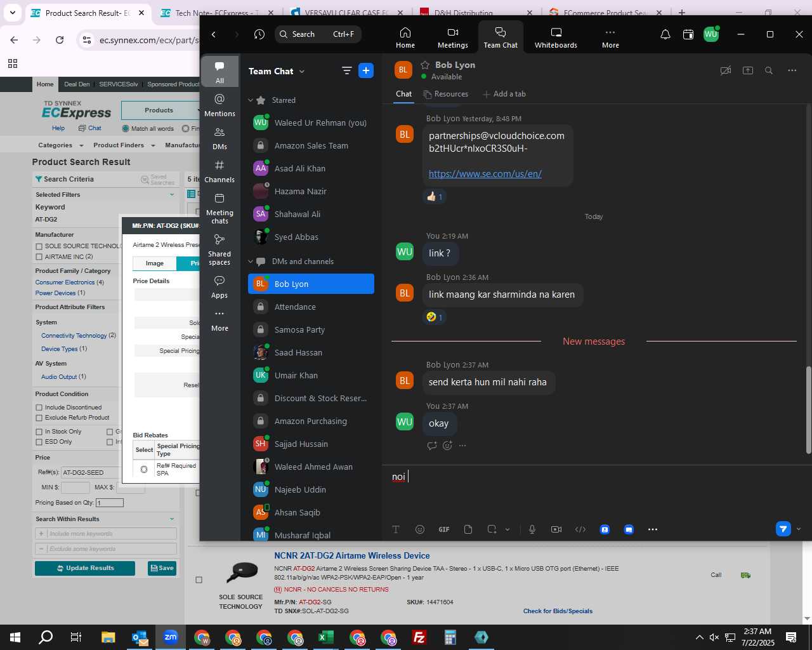Screen dimensions: 812x650
Task: Switch to Resources tab
Action: coord(446,94)
